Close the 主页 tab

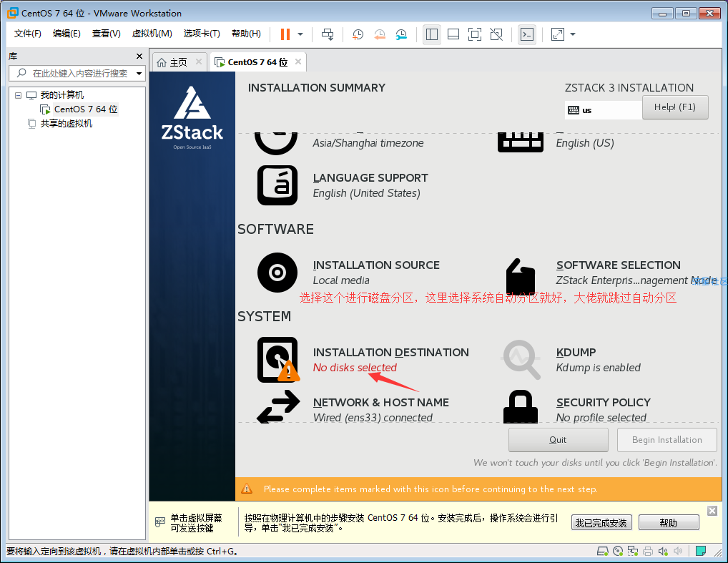pyautogui.click(x=199, y=62)
